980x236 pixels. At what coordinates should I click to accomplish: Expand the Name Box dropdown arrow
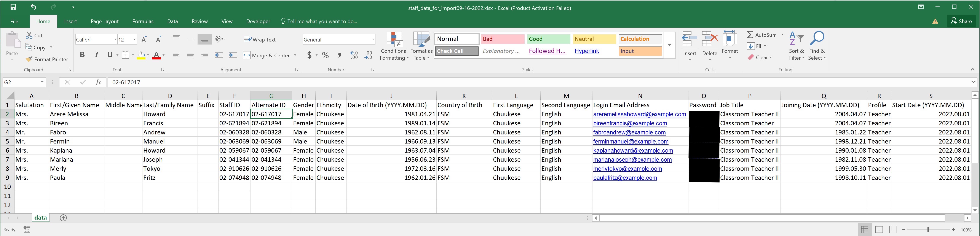pyautogui.click(x=42, y=82)
